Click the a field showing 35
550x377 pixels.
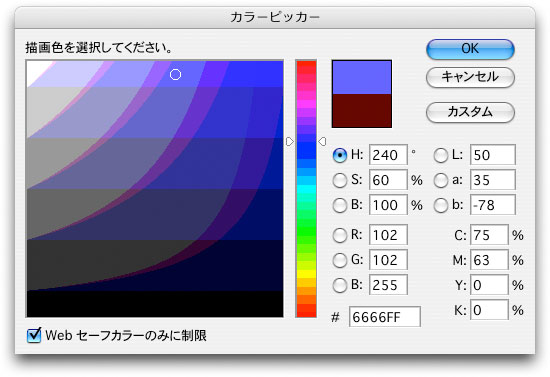493,180
